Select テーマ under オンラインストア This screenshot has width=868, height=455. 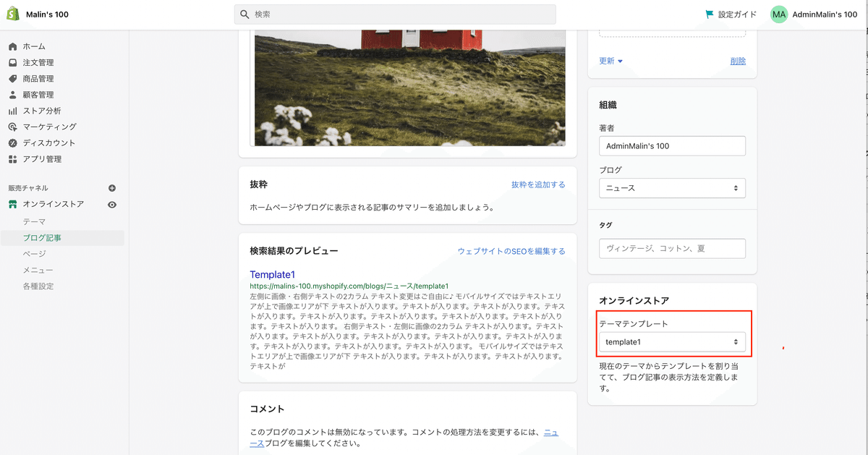[x=34, y=221]
